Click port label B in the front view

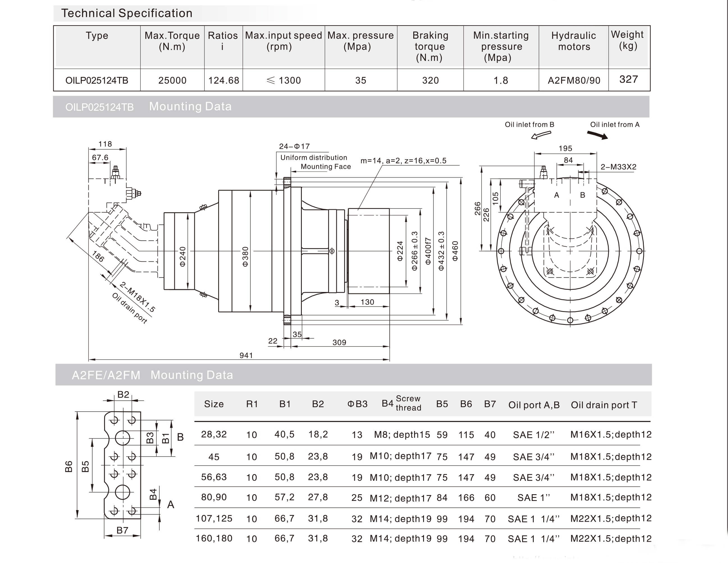582,195
